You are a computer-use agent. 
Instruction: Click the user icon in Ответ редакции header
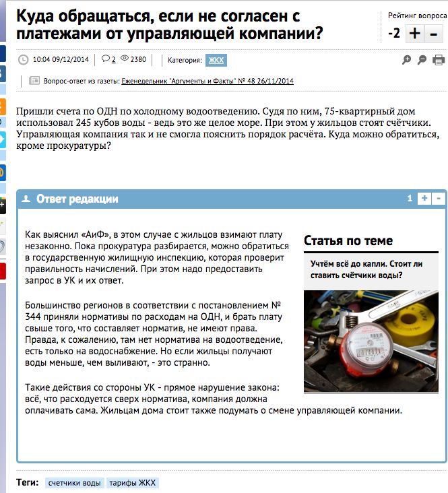coord(26,199)
